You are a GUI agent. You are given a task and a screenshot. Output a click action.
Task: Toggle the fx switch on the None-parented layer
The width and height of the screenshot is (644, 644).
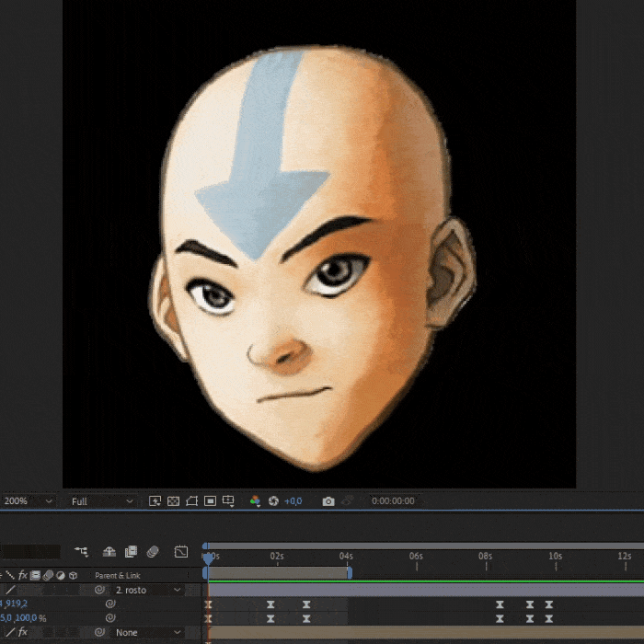(23, 633)
